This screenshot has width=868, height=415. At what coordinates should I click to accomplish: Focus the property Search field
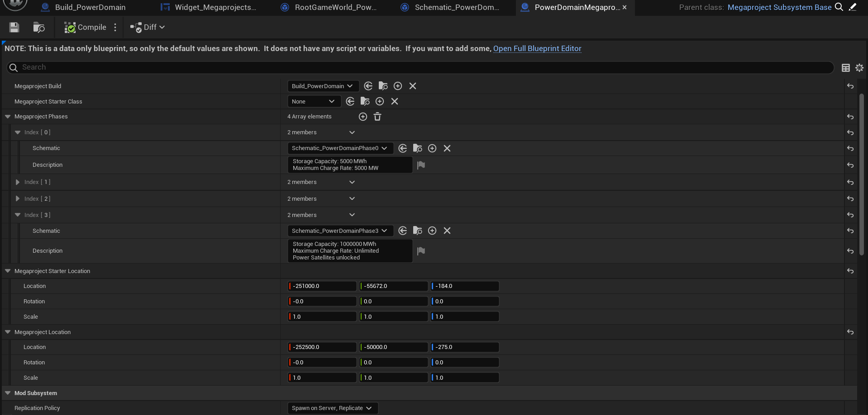coord(420,67)
